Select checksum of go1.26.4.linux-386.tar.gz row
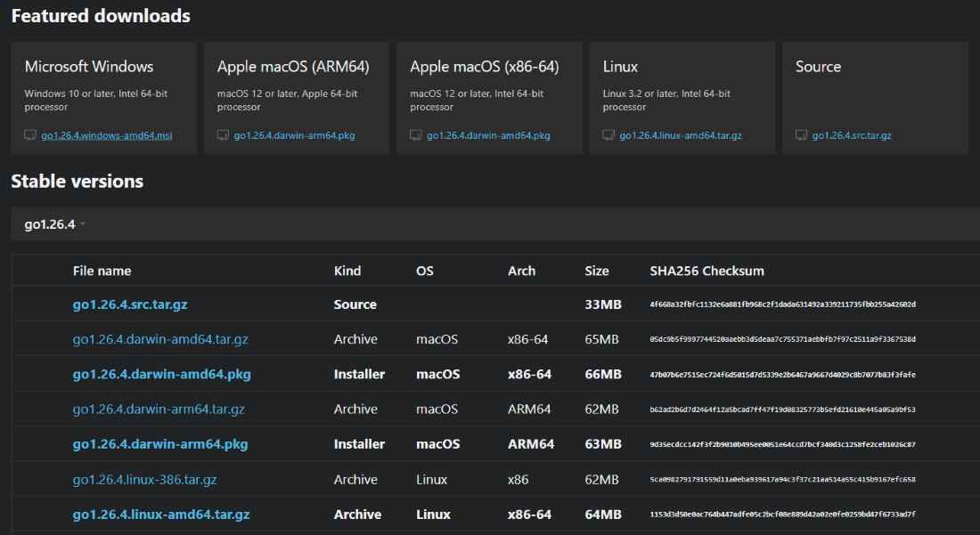 click(x=782, y=480)
